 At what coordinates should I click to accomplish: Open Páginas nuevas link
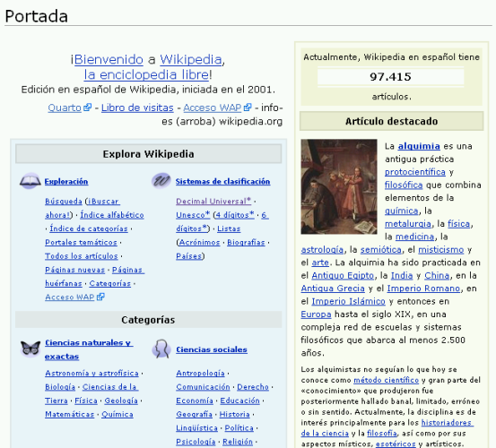(x=74, y=270)
